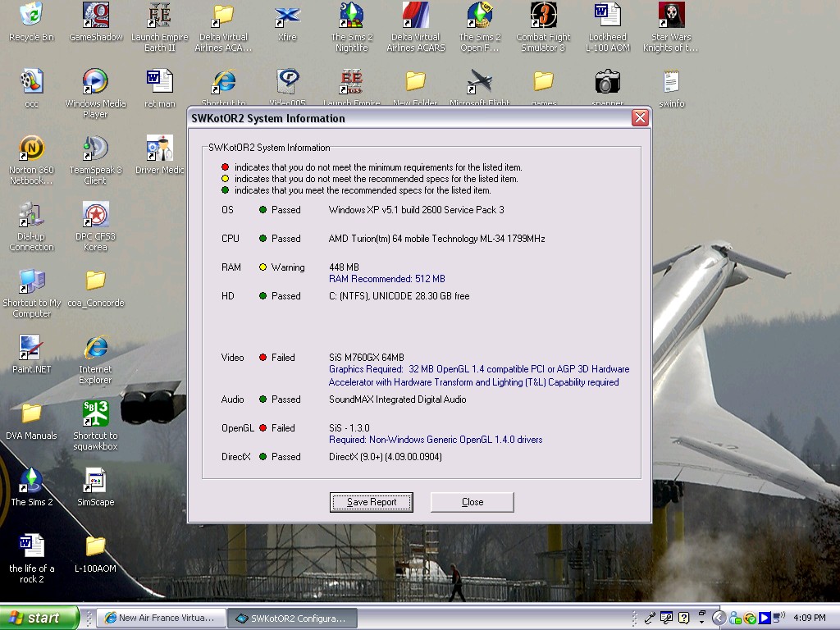The width and height of the screenshot is (840, 630).
Task: Select the swinfo text file icon
Action: [671, 88]
